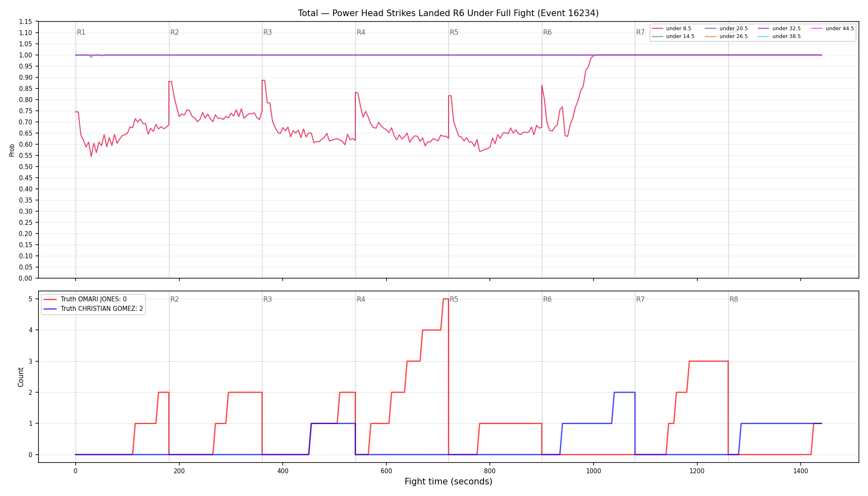Select the 'under 26.5' legend entry

point(726,36)
